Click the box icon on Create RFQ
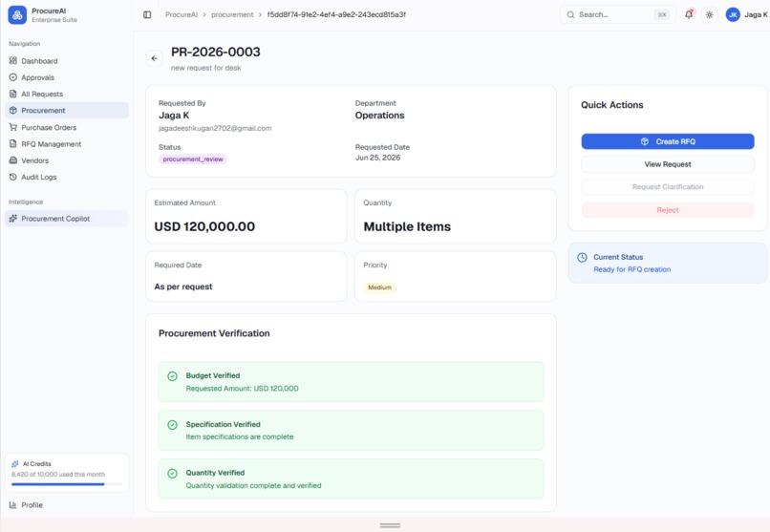Image resolution: width=770 pixels, height=532 pixels. coord(645,141)
